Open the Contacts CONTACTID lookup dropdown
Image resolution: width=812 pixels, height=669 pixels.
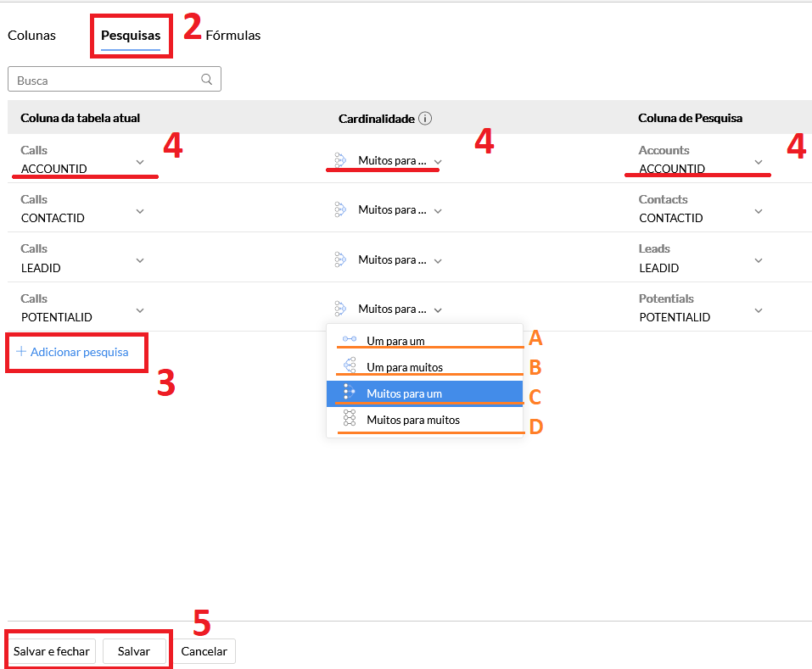[x=759, y=211]
